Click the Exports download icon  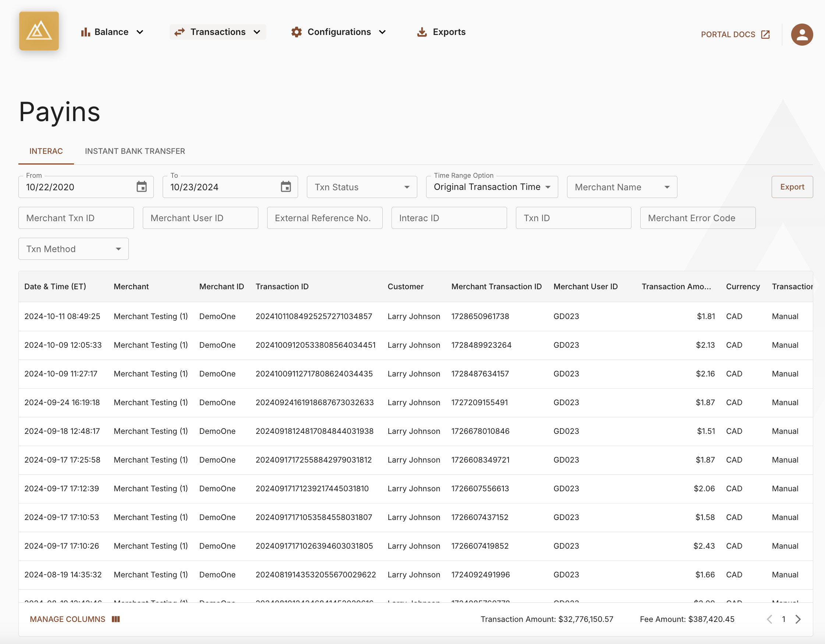(421, 32)
